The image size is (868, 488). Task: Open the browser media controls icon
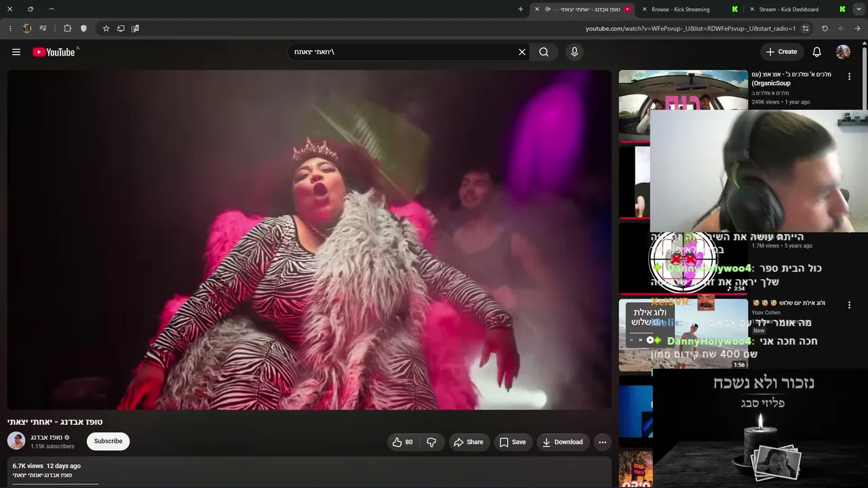[x=43, y=28]
